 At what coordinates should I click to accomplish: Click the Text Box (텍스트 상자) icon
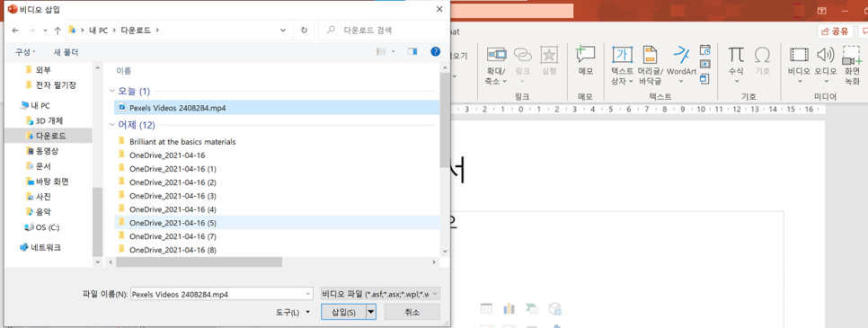622,54
